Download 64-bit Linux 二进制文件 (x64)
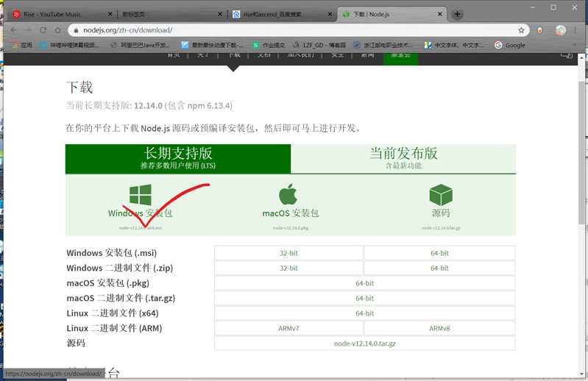This screenshot has height=381, width=588. tap(365, 313)
